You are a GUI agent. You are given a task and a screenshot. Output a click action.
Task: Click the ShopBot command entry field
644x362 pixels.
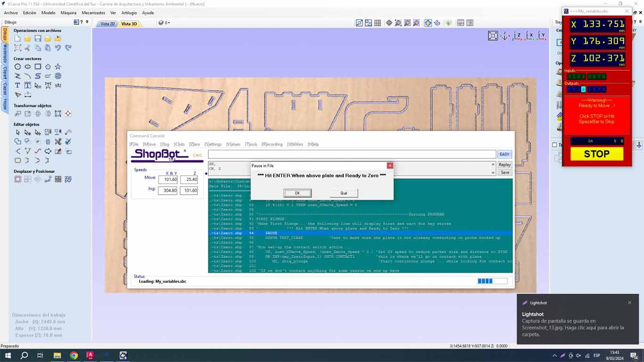(x=352, y=154)
